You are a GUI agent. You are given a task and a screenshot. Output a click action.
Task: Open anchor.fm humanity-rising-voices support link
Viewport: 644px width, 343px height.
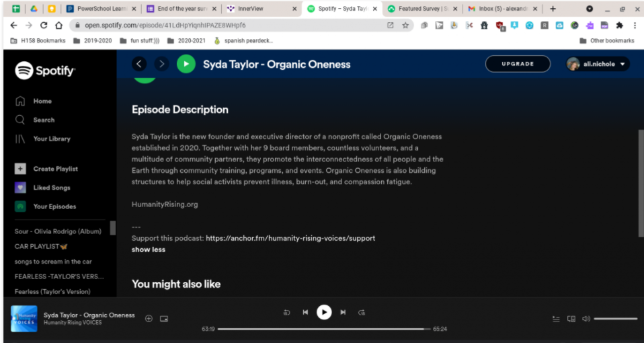pos(290,238)
